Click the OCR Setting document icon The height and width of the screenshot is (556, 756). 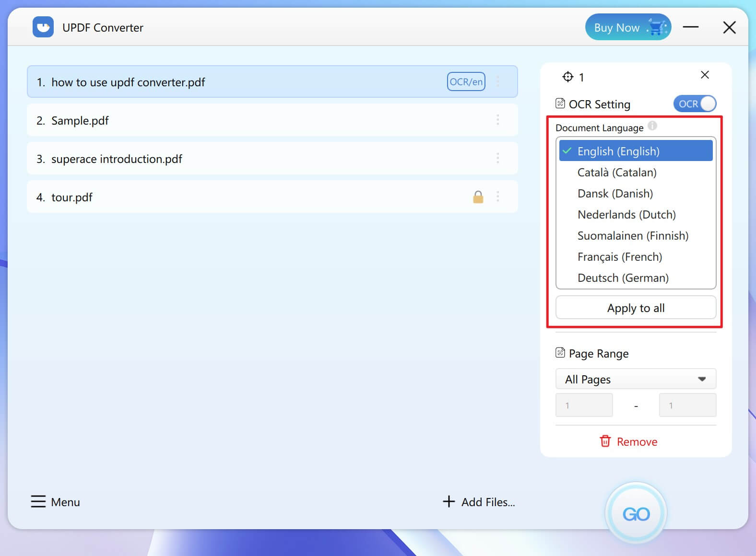560,103
